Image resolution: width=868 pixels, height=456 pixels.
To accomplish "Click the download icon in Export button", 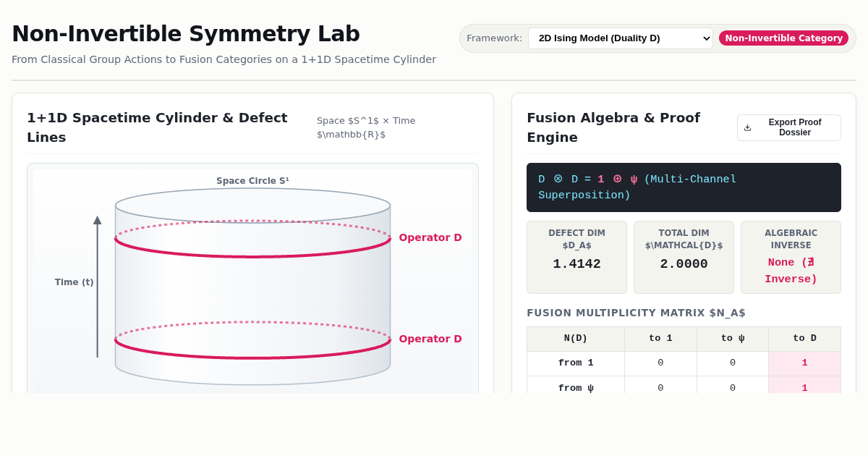I will (748, 127).
